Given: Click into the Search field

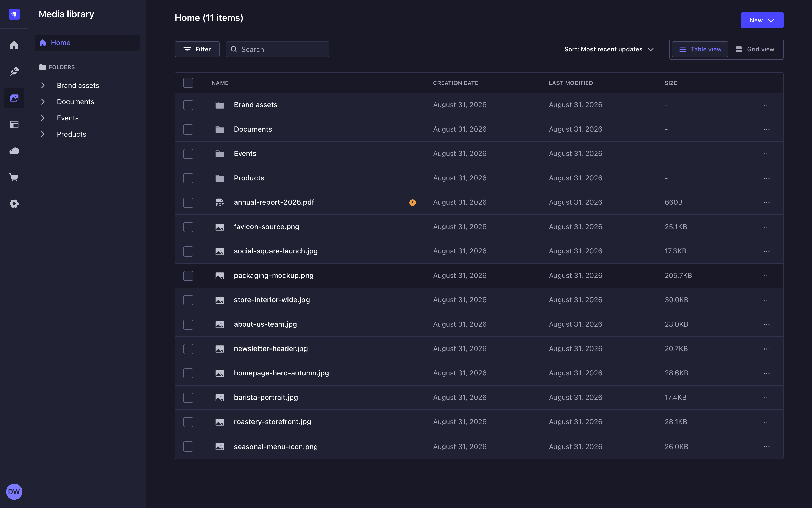Looking at the screenshot, I should point(278,49).
